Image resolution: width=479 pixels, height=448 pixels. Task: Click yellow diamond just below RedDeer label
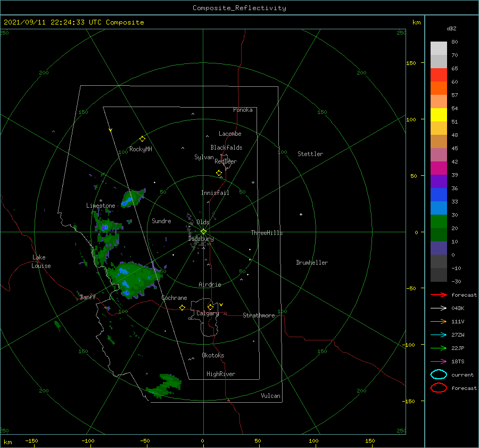219,173
